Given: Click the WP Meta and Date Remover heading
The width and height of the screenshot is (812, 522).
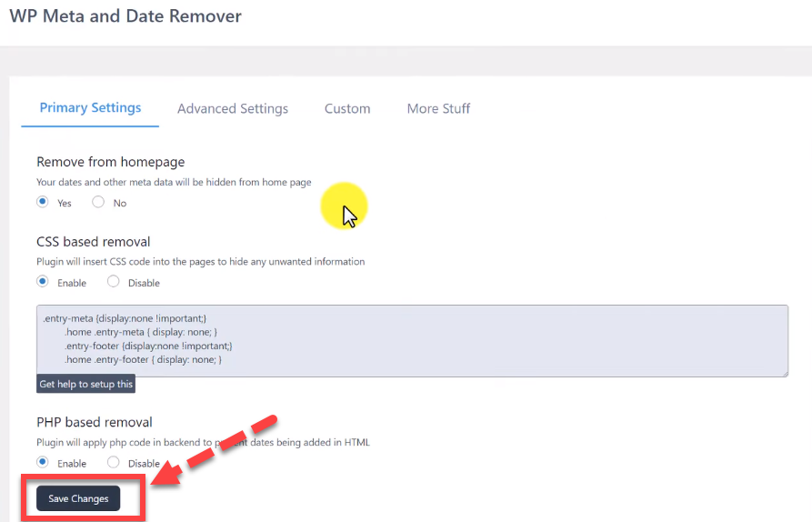Looking at the screenshot, I should [x=125, y=16].
